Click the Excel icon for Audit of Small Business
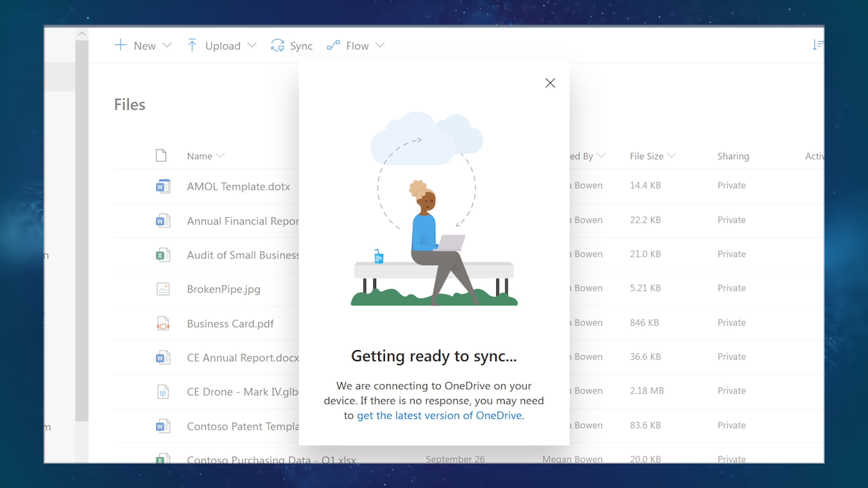The image size is (868, 488). coord(163,255)
